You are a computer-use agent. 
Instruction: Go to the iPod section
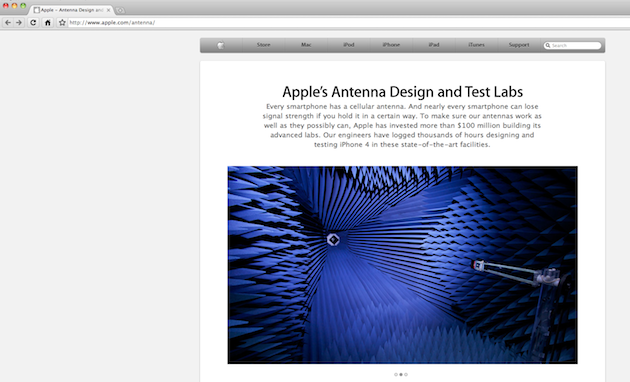tap(349, 45)
